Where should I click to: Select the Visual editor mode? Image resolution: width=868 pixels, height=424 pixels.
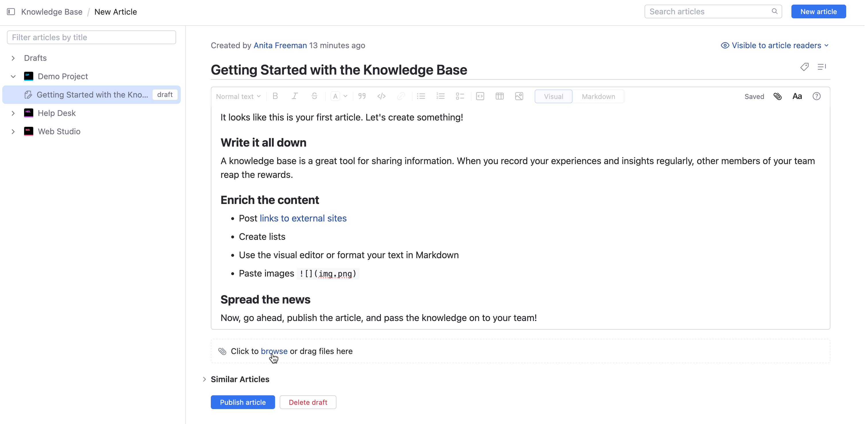553,96
